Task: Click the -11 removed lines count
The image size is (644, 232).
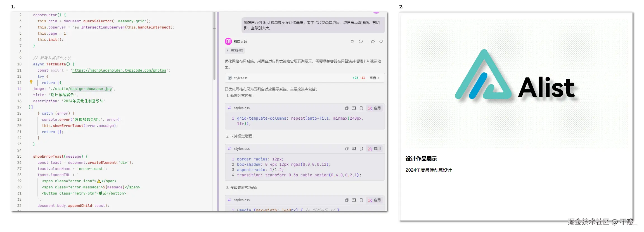Action: (363, 78)
